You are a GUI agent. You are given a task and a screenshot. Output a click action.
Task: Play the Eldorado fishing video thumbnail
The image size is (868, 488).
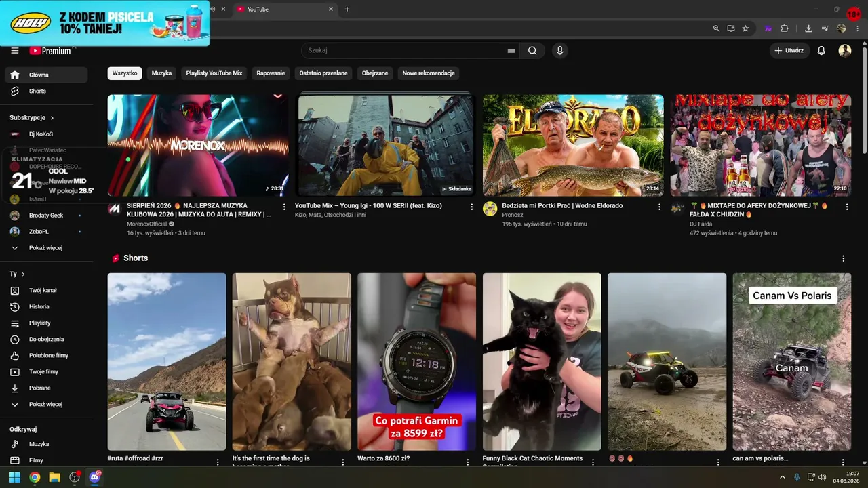(573, 145)
